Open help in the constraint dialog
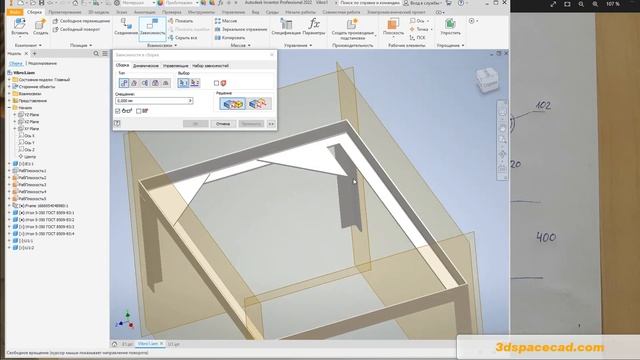The height and width of the screenshot is (360, 640). (117, 123)
